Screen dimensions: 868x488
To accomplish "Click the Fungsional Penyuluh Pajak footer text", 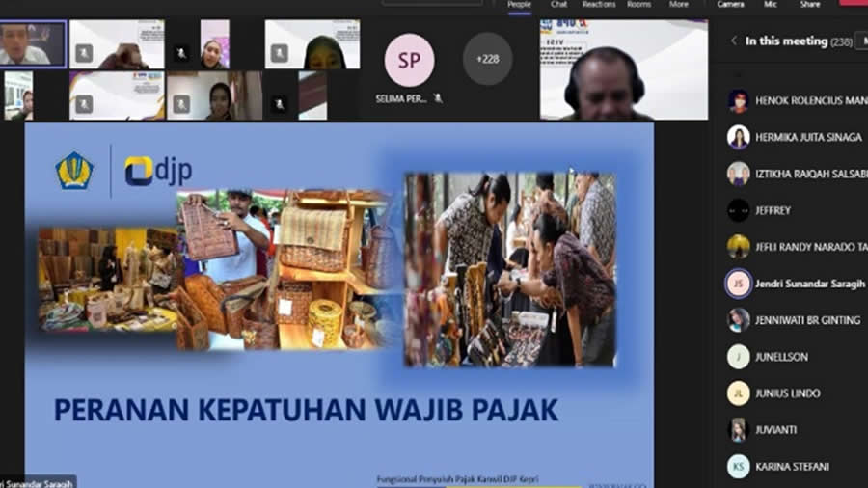I will coord(457,479).
